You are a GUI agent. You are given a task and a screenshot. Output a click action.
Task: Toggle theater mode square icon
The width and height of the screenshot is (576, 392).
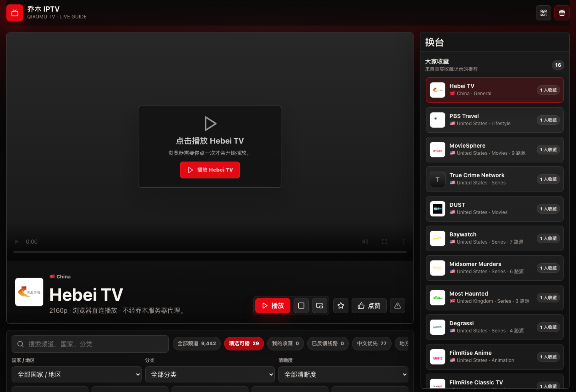click(x=301, y=306)
